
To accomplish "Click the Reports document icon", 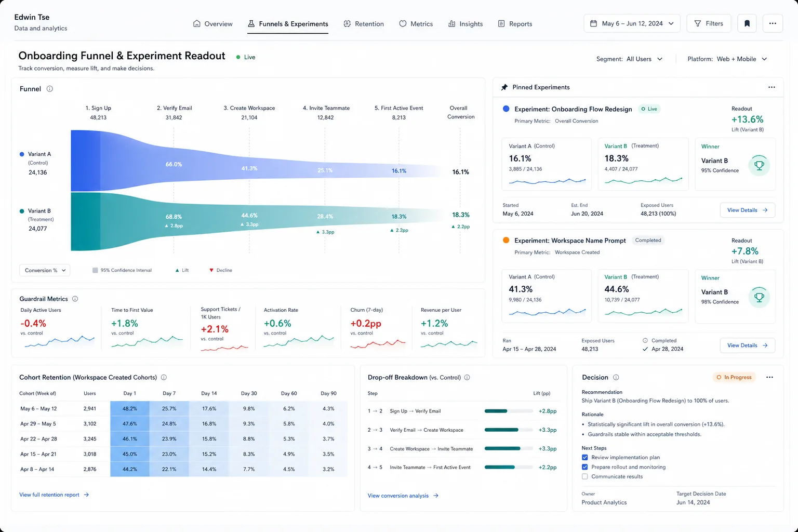I will pos(501,23).
